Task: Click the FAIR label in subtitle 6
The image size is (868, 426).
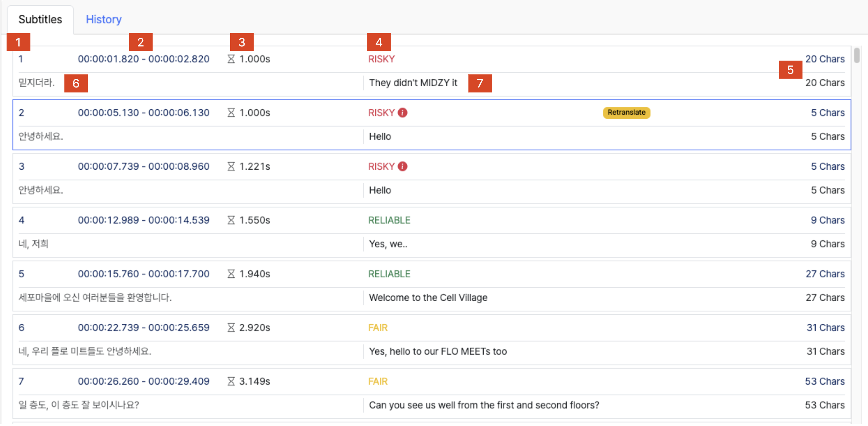Action: [378, 328]
